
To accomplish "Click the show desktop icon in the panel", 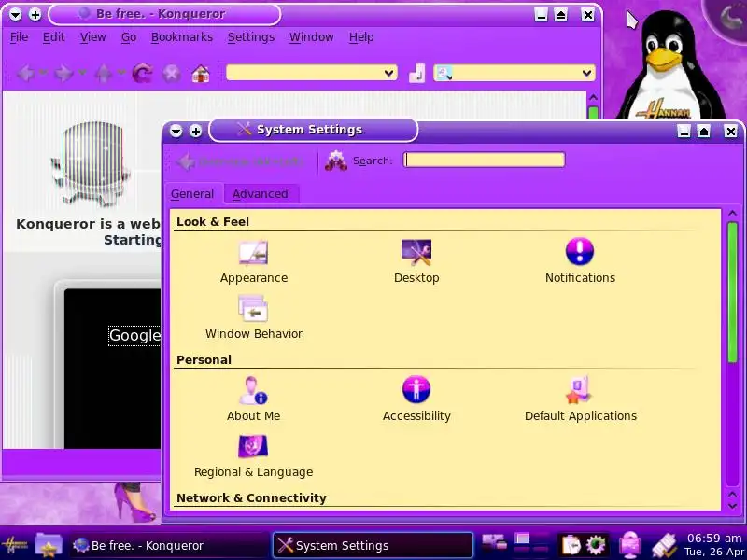I will [494, 543].
